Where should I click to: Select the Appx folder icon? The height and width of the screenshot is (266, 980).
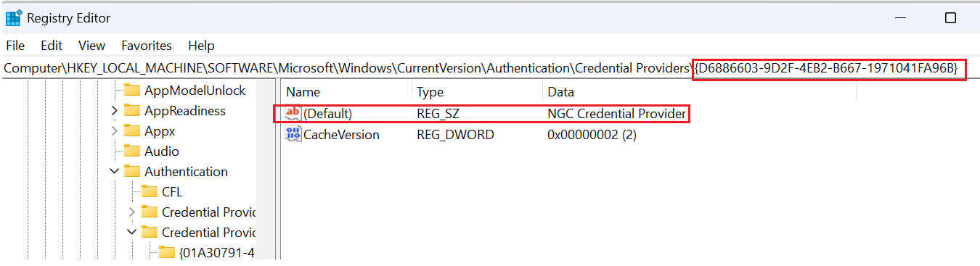(x=131, y=131)
